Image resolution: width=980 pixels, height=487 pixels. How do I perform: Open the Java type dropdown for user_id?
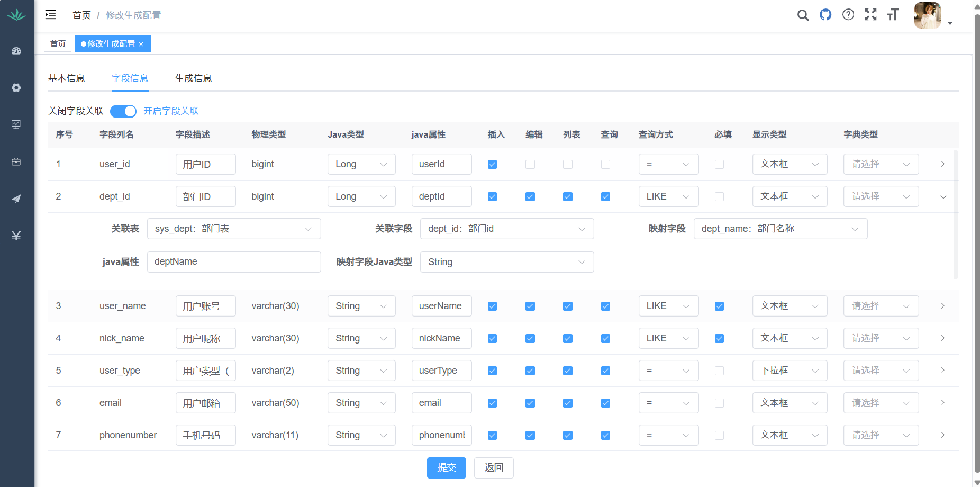point(361,165)
